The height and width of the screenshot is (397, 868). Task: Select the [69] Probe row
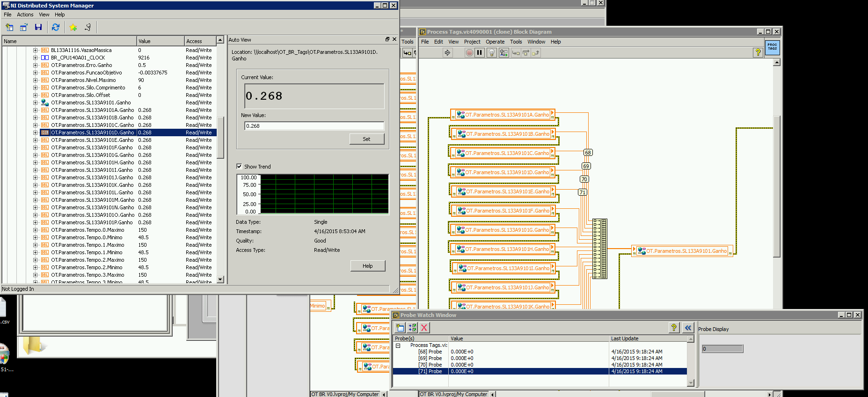click(540, 358)
